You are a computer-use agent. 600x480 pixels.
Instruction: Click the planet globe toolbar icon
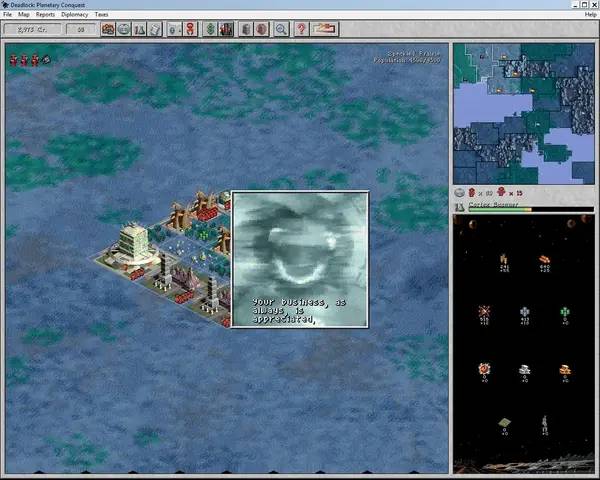click(124, 29)
